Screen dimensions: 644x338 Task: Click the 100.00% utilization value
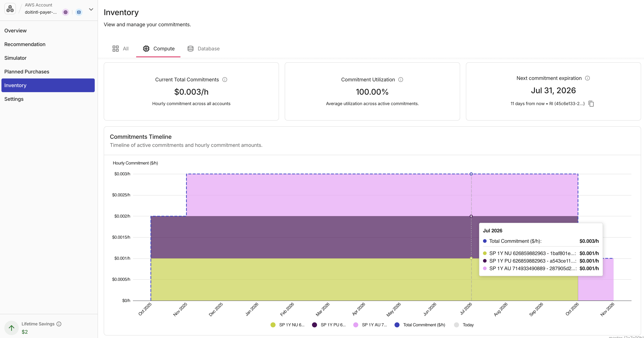(x=372, y=92)
